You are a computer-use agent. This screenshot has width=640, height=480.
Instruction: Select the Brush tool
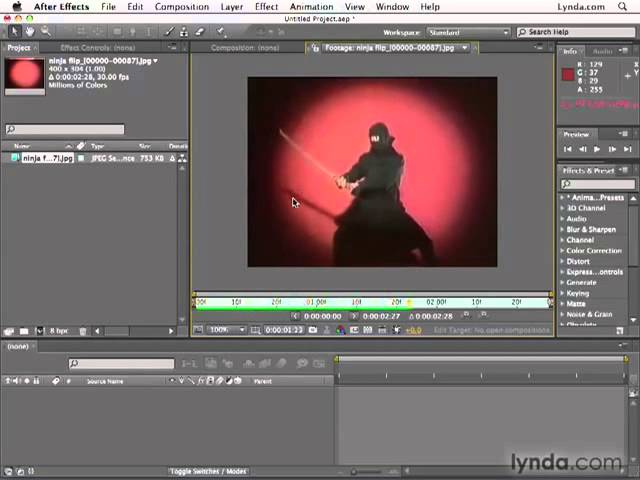coord(169,31)
